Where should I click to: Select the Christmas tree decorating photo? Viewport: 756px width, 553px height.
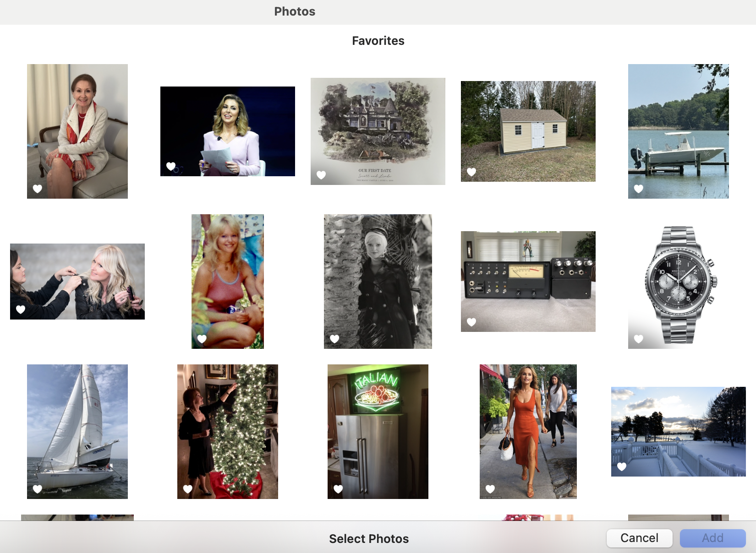(x=227, y=431)
